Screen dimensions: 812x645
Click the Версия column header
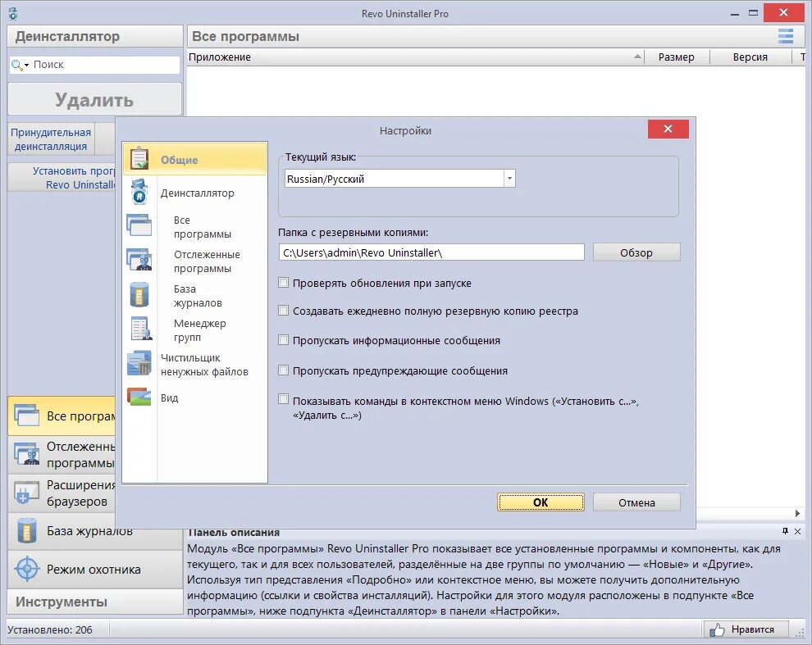click(750, 57)
